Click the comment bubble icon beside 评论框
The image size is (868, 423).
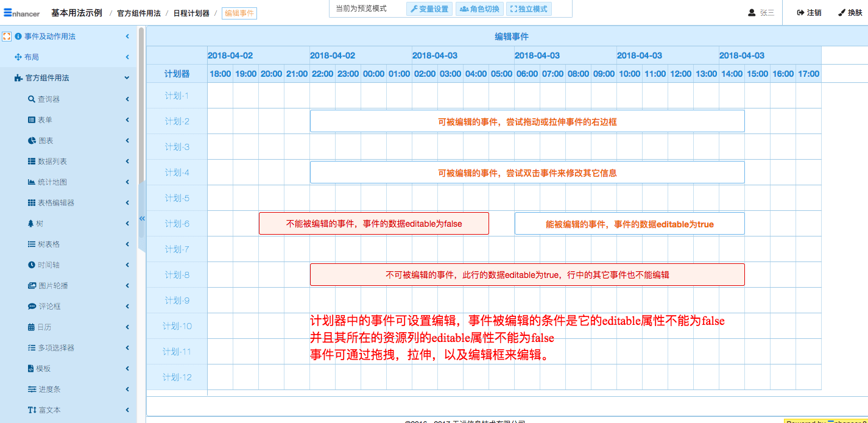pyautogui.click(x=32, y=307)
